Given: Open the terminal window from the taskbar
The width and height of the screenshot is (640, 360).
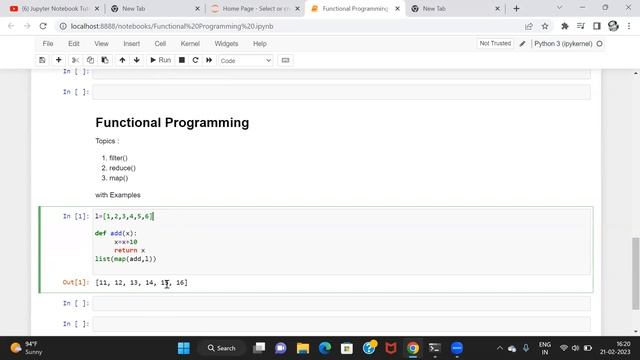Looking at the screenshot, I should (x=435, y=348).
